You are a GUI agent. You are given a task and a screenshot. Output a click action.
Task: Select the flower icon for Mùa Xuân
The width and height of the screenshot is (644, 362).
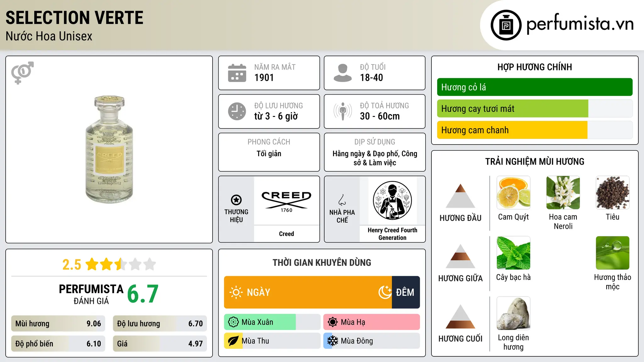[233, 322]
